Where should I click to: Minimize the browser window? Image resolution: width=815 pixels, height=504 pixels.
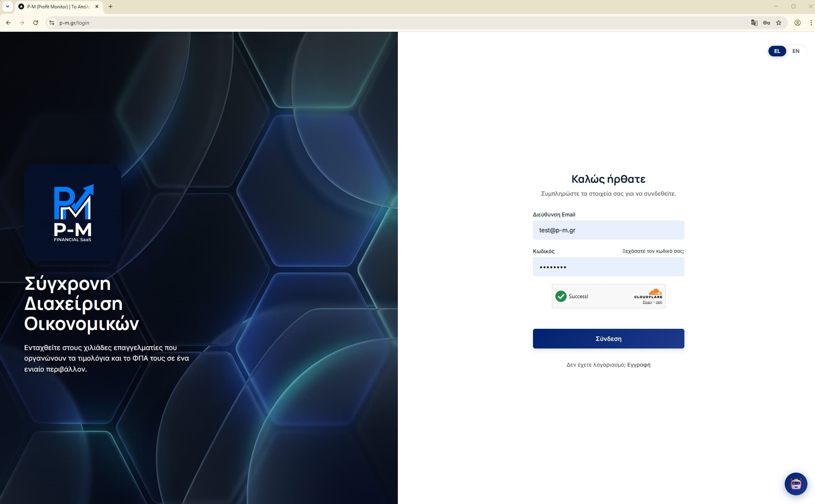click(x=776, y=6)
